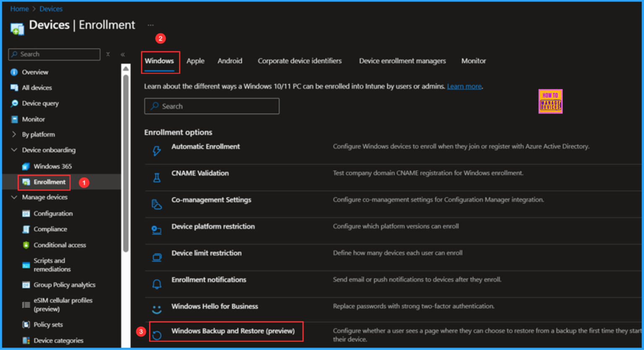Select the Windows Hello for Business smiley icon
This screenshot has width=644, height=350.
(x=156, y=306)
